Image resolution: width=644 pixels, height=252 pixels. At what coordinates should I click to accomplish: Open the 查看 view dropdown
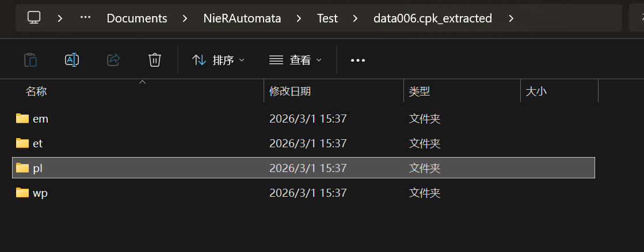click(x=295, y=60)
